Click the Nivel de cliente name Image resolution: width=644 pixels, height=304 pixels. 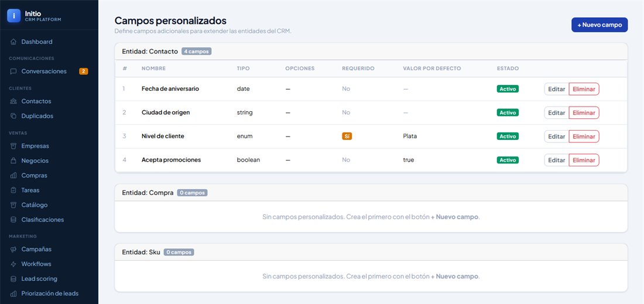163,136
